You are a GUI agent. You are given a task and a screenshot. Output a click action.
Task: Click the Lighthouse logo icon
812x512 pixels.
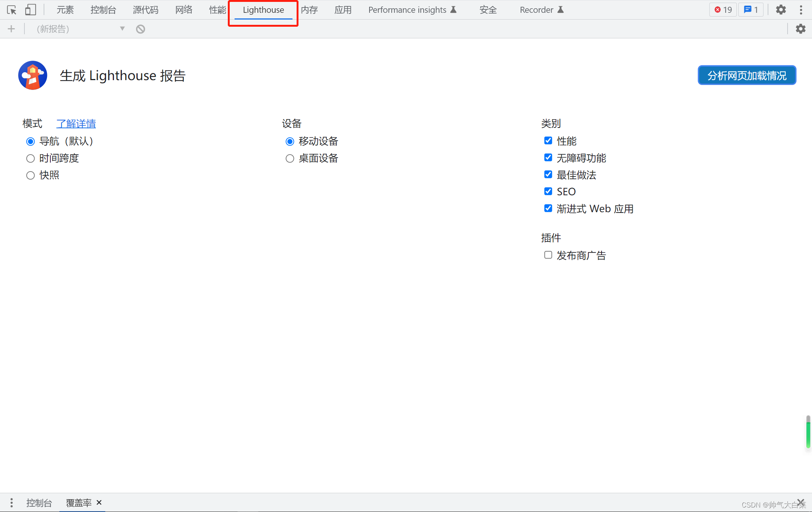33,75
